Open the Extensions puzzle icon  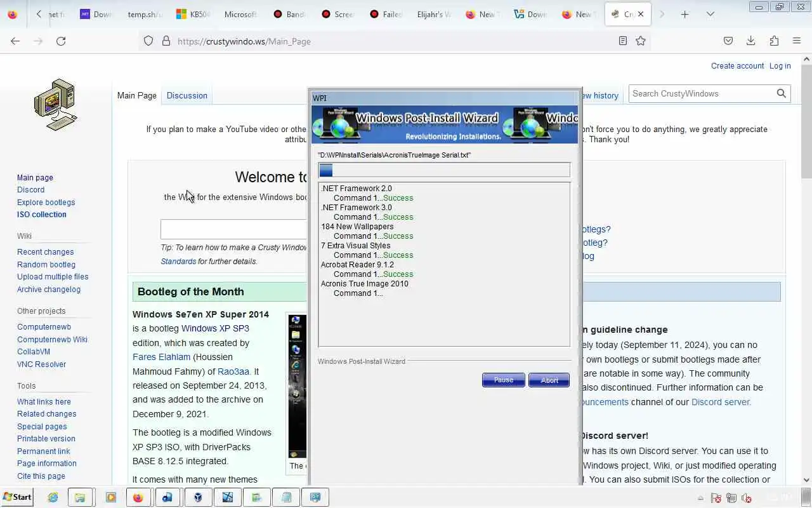[774, 41]
